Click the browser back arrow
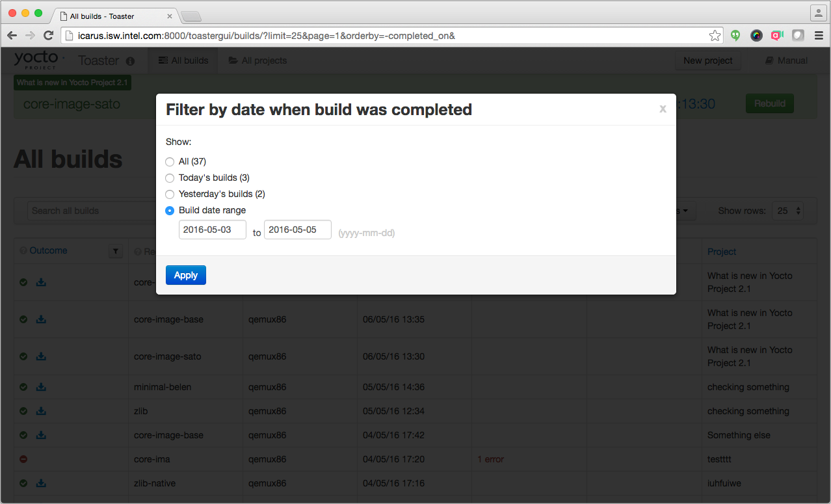The image size is (831, 504). point(12,36)
